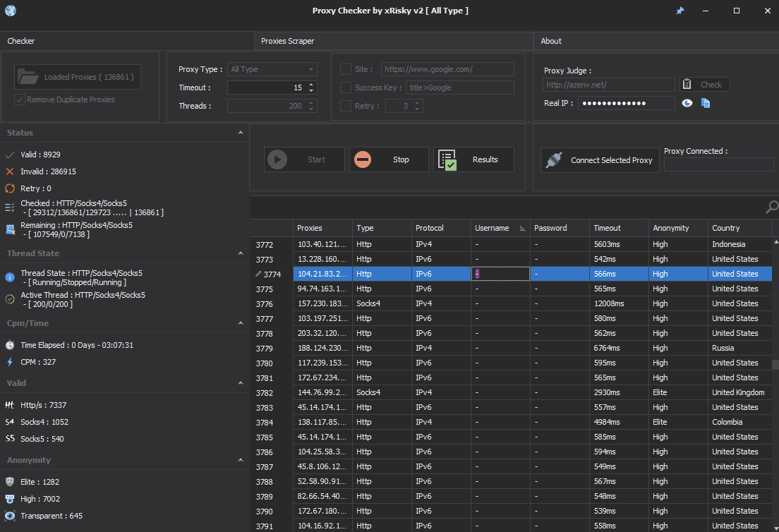Click the red Stop icon
779x532 pixels.
point(363,159)
